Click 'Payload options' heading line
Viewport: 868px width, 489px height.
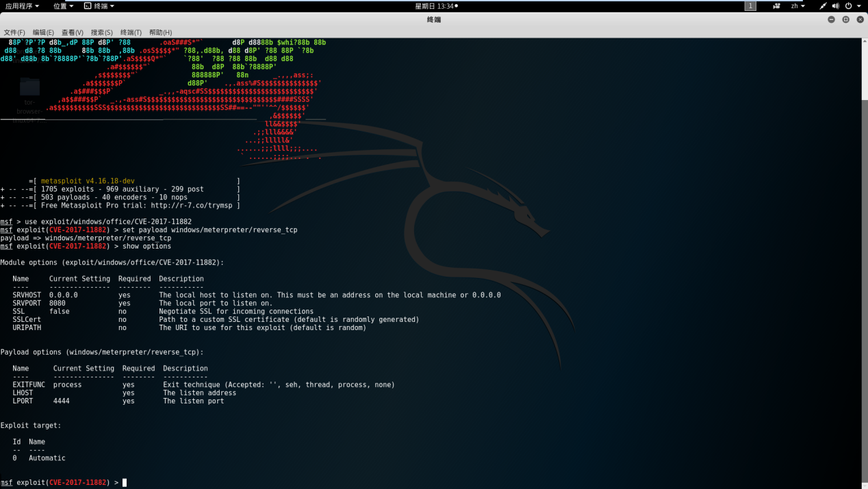click(102, 352)
